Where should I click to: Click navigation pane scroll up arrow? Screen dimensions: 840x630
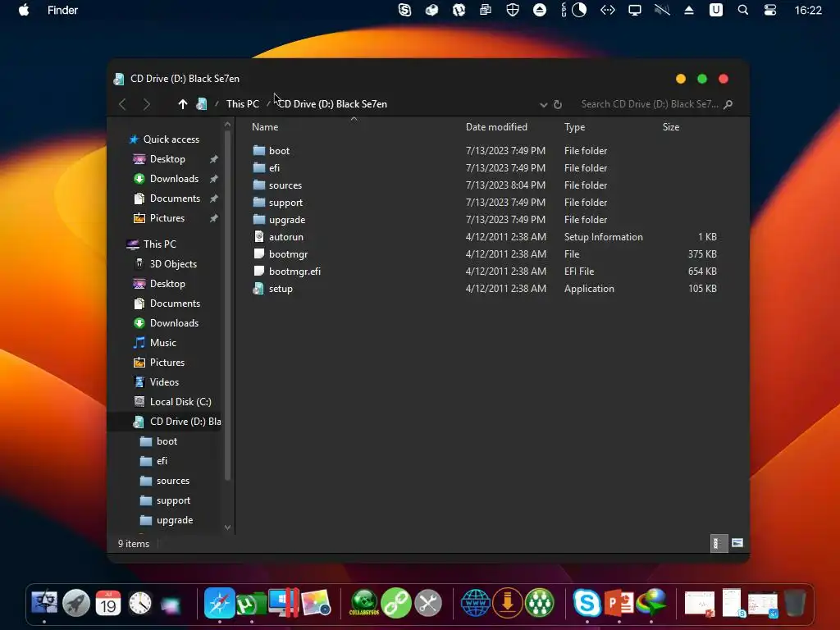(x=228, y=125)
